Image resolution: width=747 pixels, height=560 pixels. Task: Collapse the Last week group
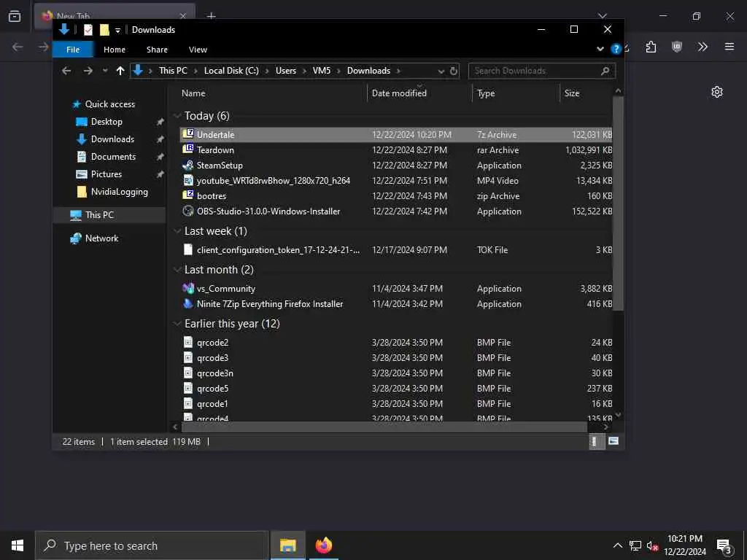pyautogui.click(x=177, y=231)
